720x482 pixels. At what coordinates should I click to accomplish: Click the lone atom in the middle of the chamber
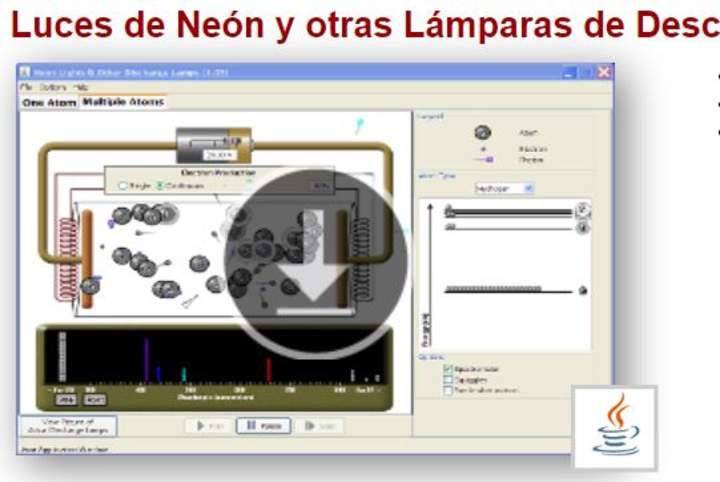coord(199,263)
